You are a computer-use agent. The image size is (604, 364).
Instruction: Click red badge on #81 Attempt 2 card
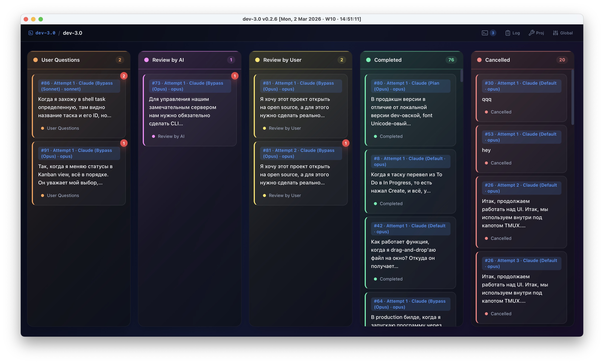click(346, 143)
